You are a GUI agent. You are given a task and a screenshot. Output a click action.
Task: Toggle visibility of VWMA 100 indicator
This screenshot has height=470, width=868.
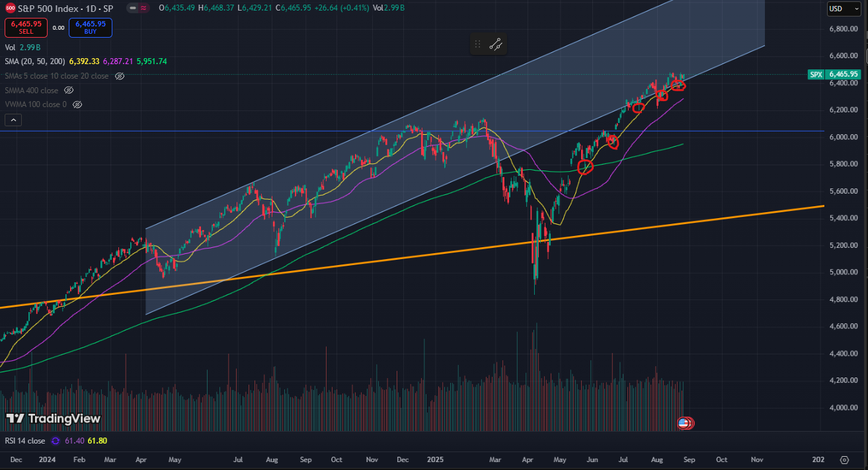(77, 104)
